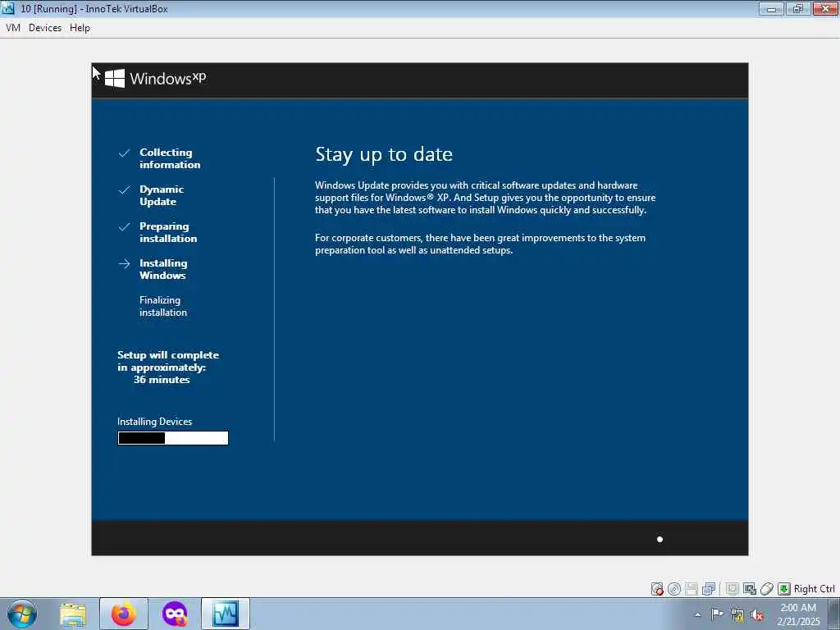Viewport: 840px width, 630px height.
Task: Click the floppy drive status icon
Action: coord(692,589)
